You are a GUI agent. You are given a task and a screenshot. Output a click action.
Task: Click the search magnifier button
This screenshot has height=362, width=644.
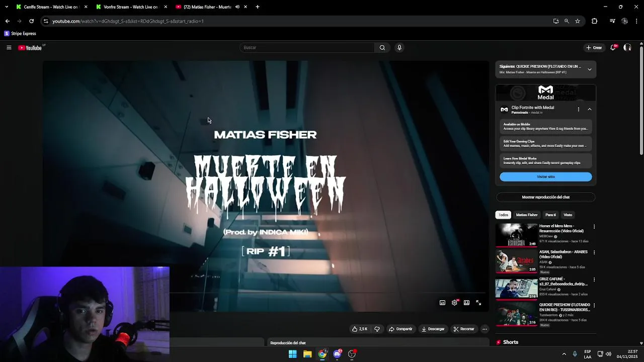382,48
